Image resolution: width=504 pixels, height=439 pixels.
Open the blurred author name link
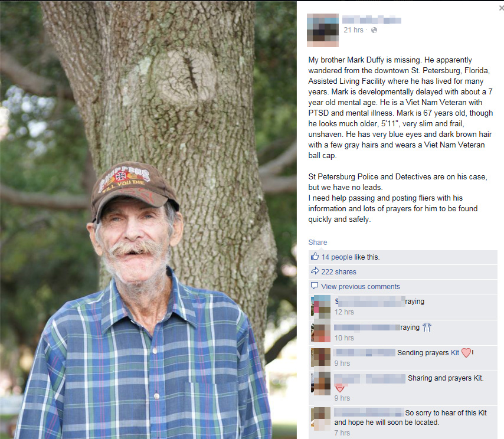pos(372,20)
